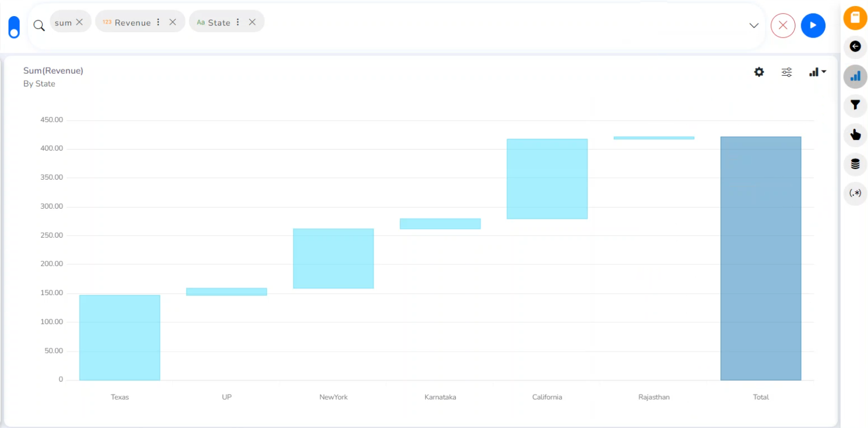This screenshot has width=868, height=428.
Task: Open State token options menu
Action: click(x=238, y=22)
